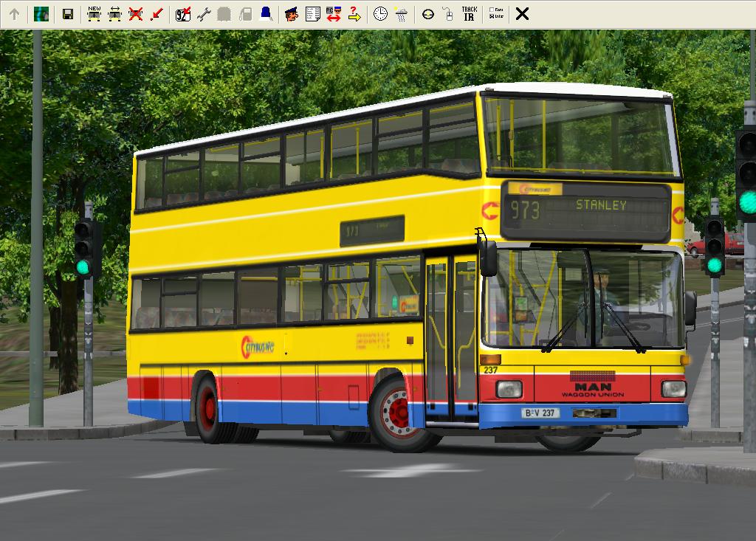The image size is (756, 541).
Task: Click the B-V 237 license plate
Action: coord(540,413)
